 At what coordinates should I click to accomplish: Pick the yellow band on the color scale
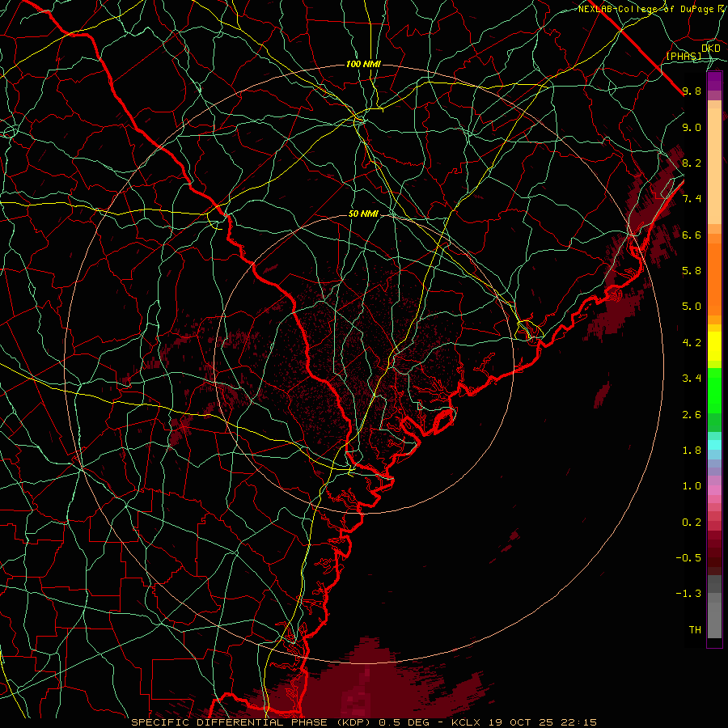tap(714, 346)
